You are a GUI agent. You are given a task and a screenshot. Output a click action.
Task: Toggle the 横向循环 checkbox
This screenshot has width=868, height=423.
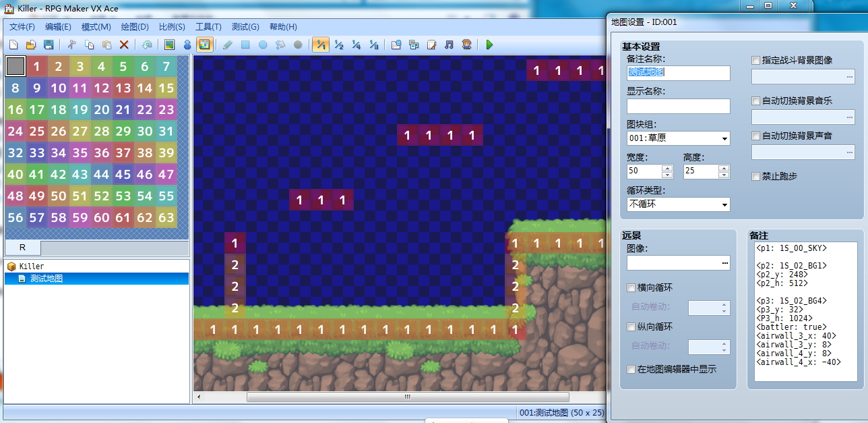click(x=631, y=287)
